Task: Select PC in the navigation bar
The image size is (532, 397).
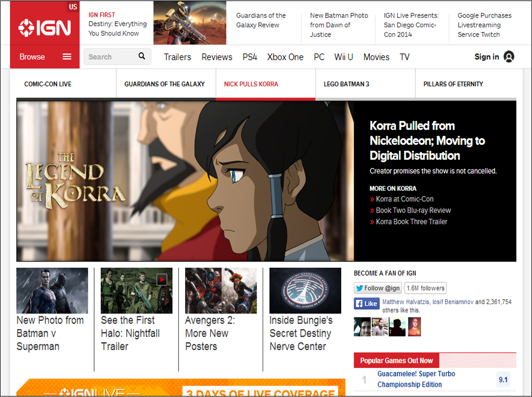Action: pos(319,57)
